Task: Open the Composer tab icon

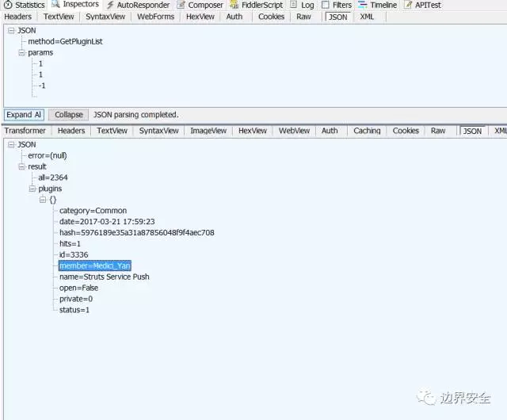Action: coord(180,5)
